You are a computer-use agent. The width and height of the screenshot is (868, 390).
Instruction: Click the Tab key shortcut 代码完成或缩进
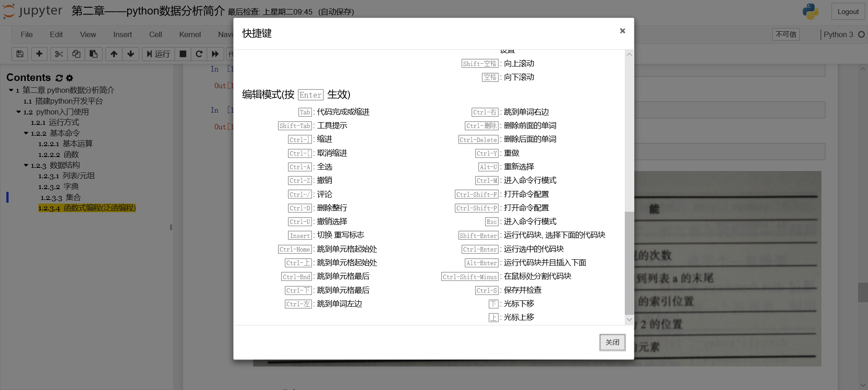click(334, 112)
